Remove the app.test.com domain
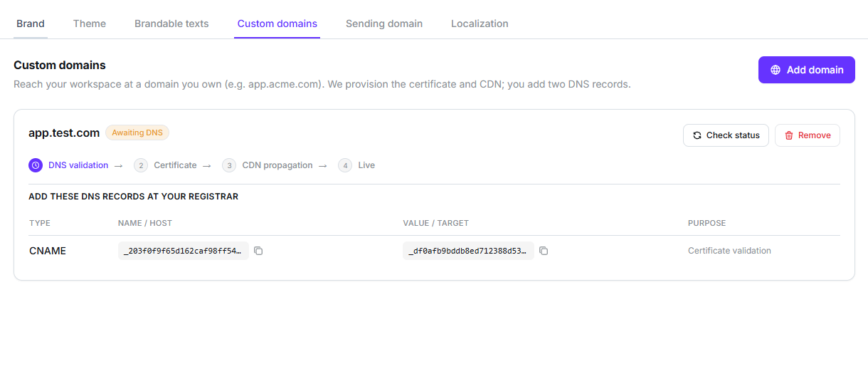 [x=808, y=135]
